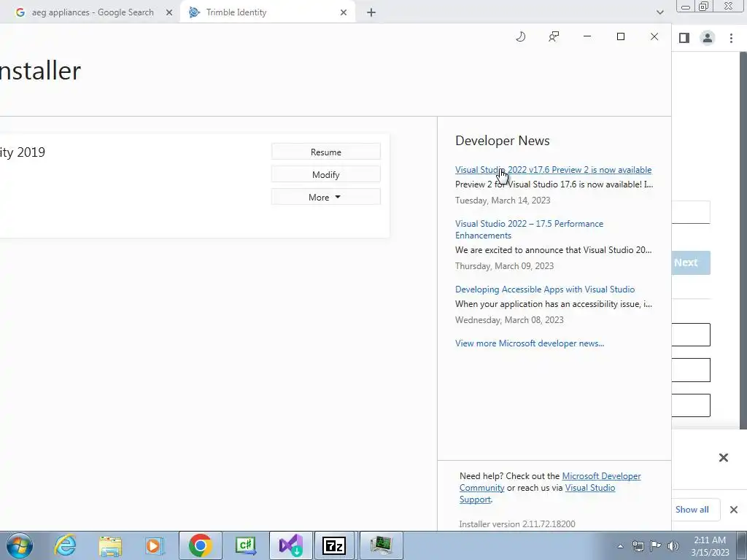Click the Resume button
747x560 pixels.
pyautogui.click(x=326, y=152)
